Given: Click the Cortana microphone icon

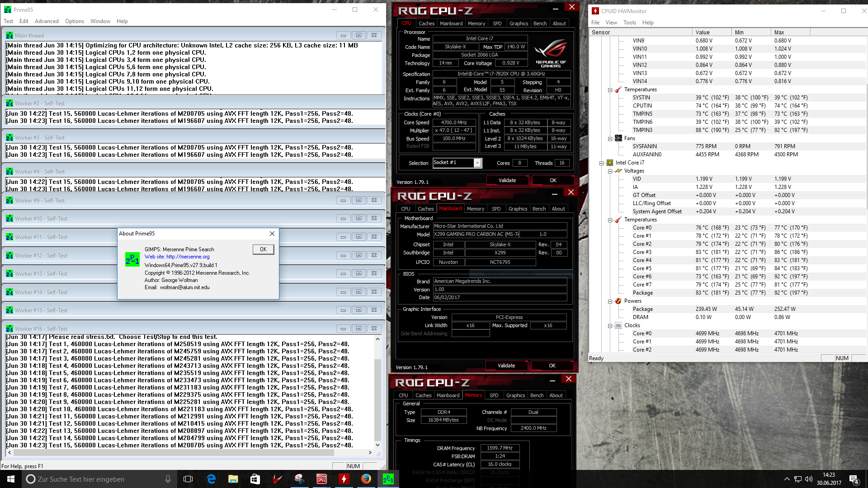Looking at the screenshot, I should (x=168, y=479).
